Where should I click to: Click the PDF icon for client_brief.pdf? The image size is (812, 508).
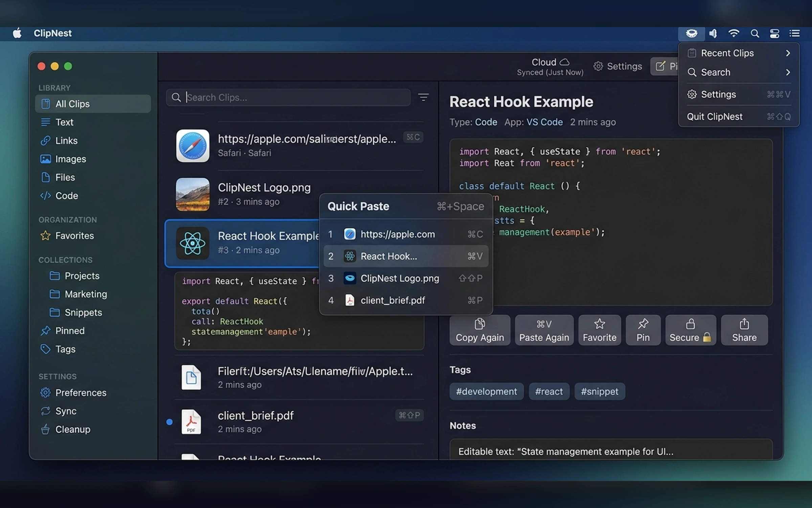[x=191, y=422]
